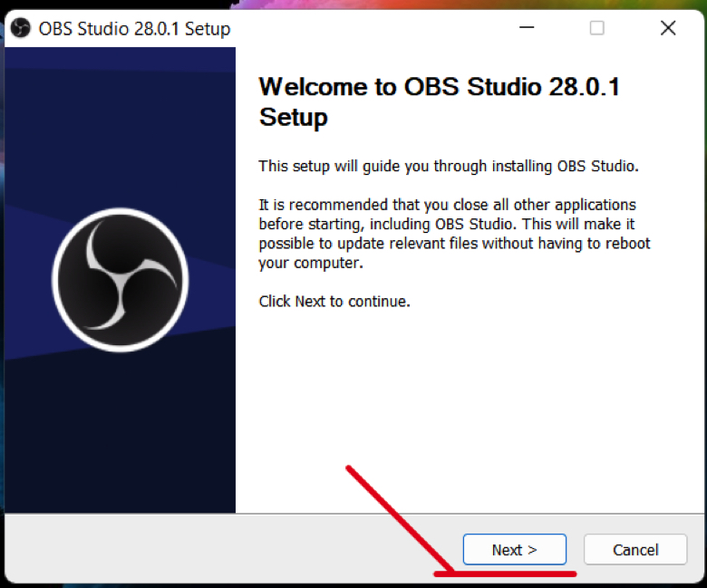The width and height of the screenshot is (707, 588).
Task: Close the OBS Studio Setup window
Action: point(668,28)
